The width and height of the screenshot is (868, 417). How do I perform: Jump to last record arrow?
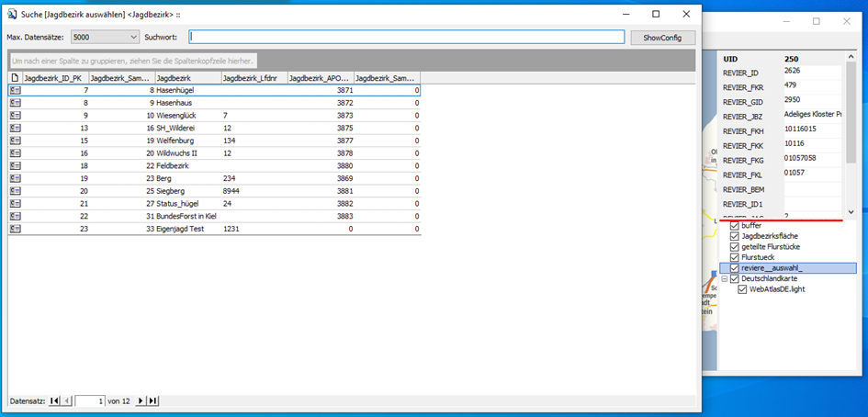[152, 401]
